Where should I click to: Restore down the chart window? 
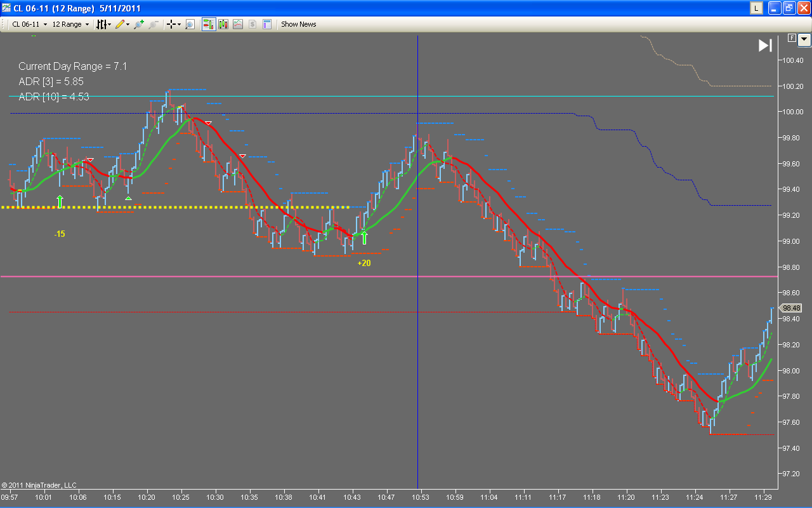coord(789,8)
